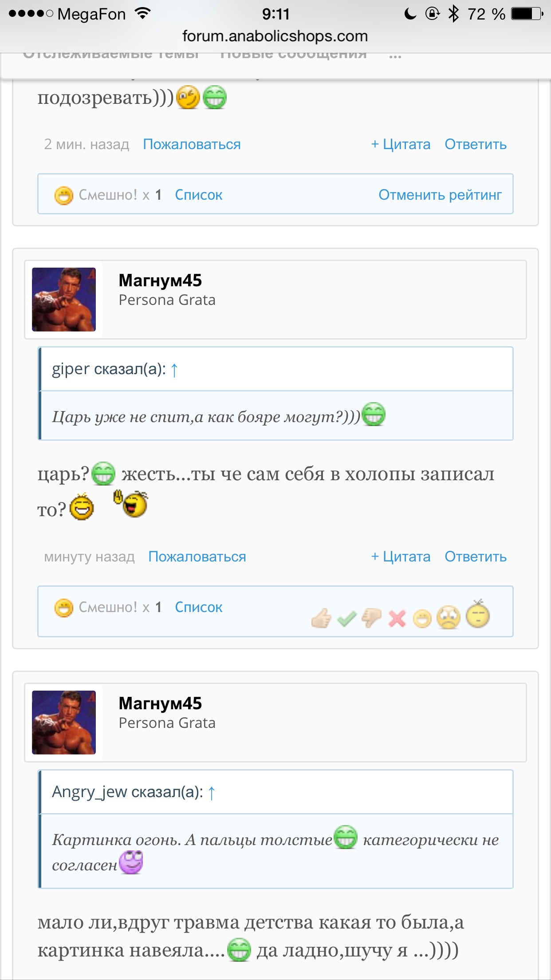Screen dimensions: 551x980
Task: Click the thumbs-down Dislike rating icon
Action: point(371,618)
